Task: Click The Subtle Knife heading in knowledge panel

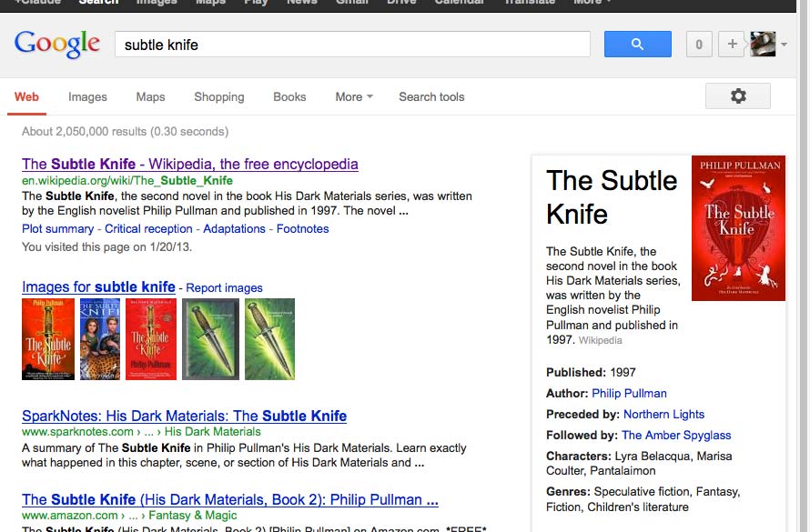Action: 612,197
